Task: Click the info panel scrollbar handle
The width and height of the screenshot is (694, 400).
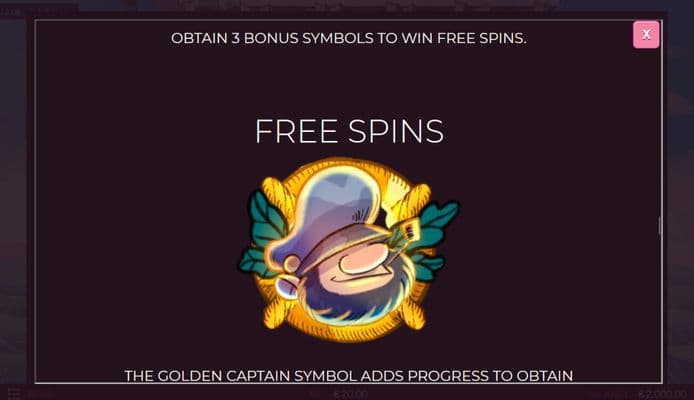Action: (660, 226)
